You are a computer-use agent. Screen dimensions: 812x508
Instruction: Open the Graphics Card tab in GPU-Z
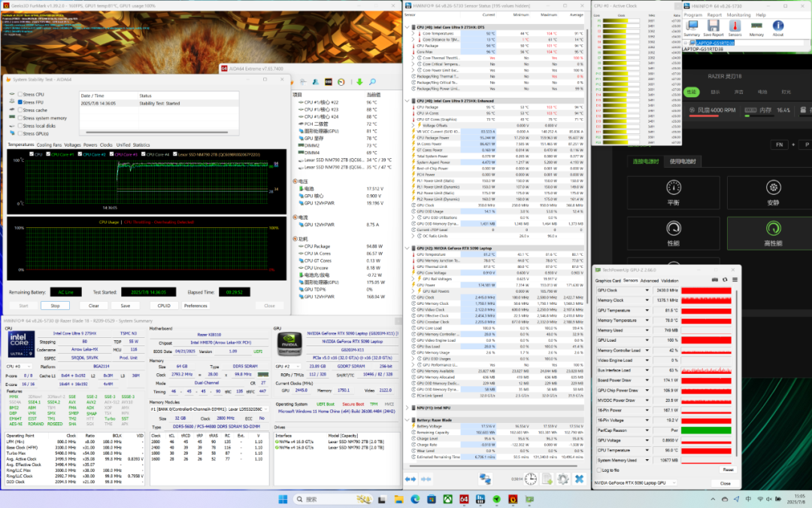[607, 281]
